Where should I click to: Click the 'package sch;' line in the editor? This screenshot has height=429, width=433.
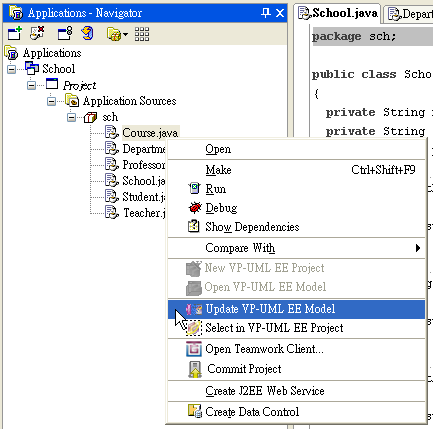[x=354, y=36]
